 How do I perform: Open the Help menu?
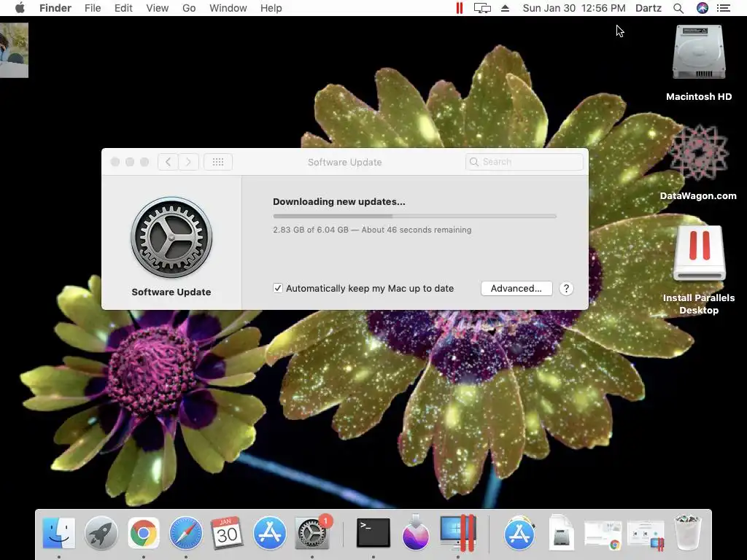[271, 8]
